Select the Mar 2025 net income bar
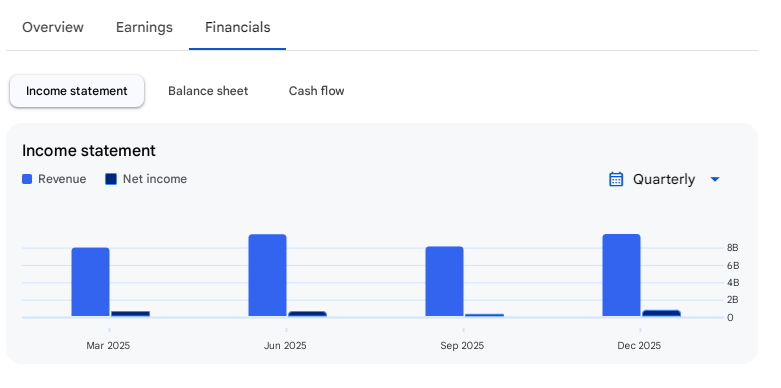The image size is (781, 388). (x=130, y=314)
